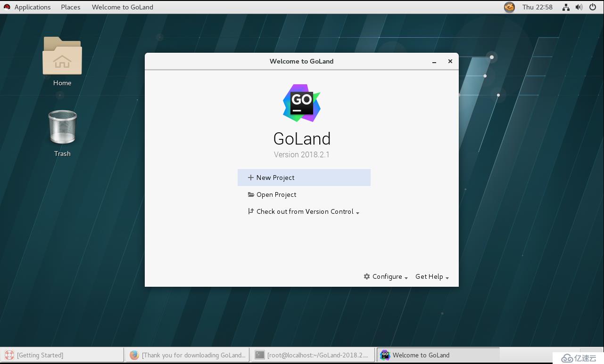Open the Places menu
604x364 pixels.
tap(71, 7)
